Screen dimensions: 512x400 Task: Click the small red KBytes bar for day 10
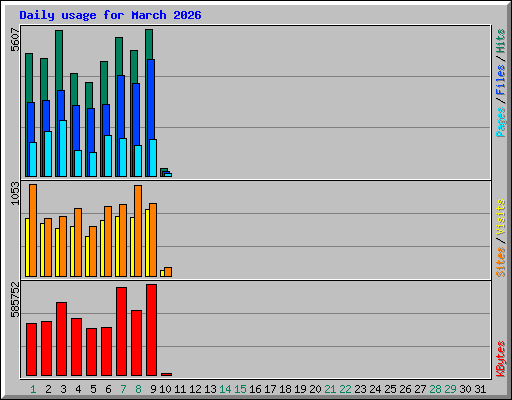click(x=166, y=375)
